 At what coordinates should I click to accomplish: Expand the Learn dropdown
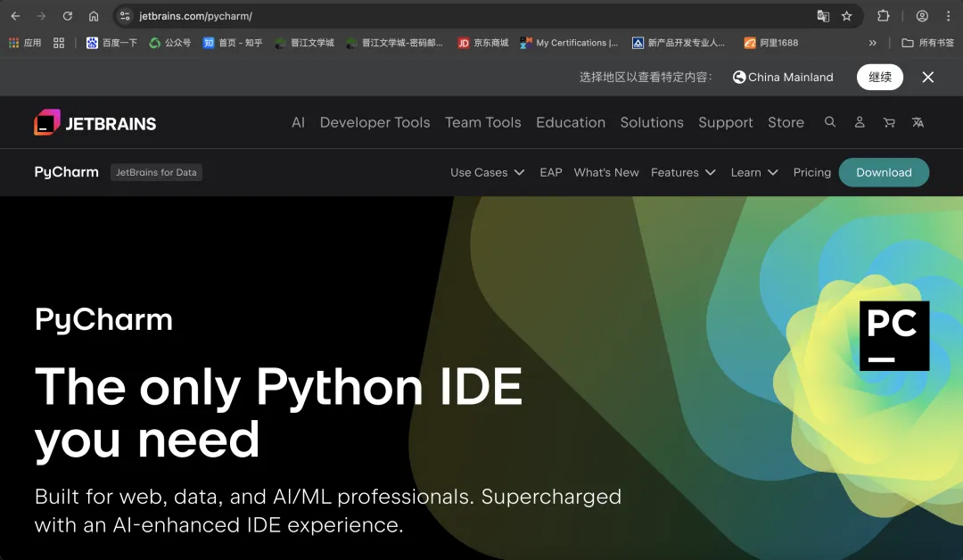pos(754,172)
